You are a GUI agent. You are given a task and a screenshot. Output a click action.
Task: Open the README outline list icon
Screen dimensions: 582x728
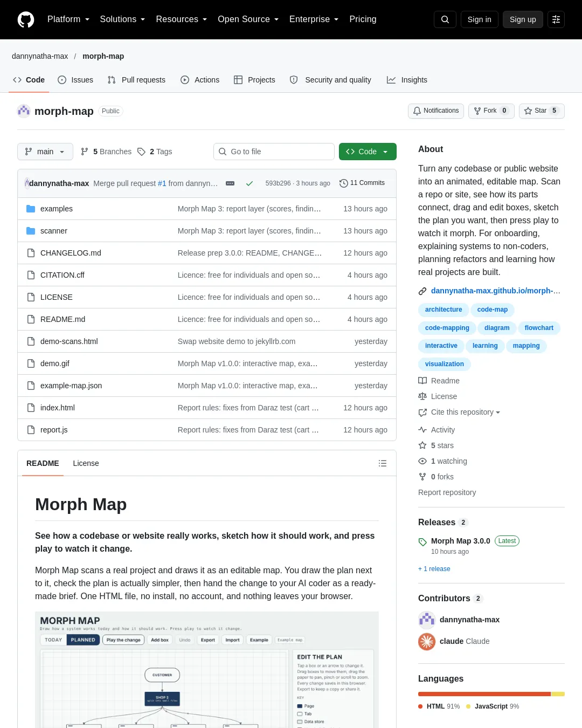click(x=383, y=463)
